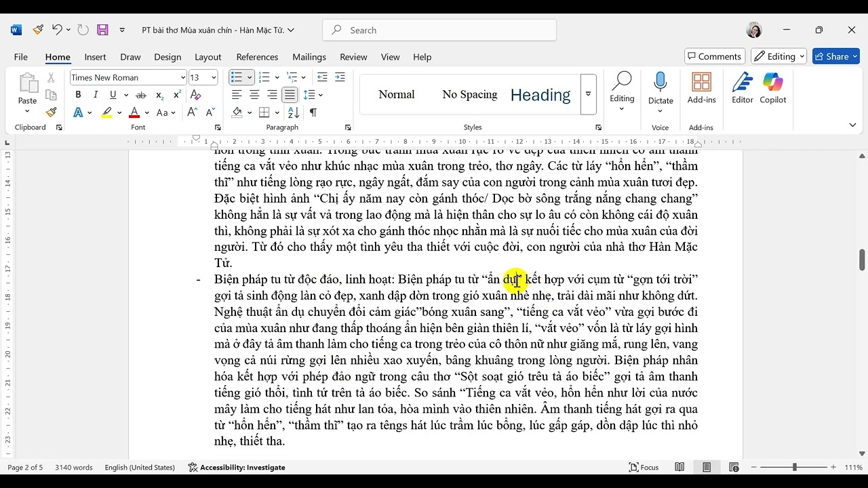Switch to Read Mode view icon
This screenshot has width=868, height=488.
coord(679,467)
